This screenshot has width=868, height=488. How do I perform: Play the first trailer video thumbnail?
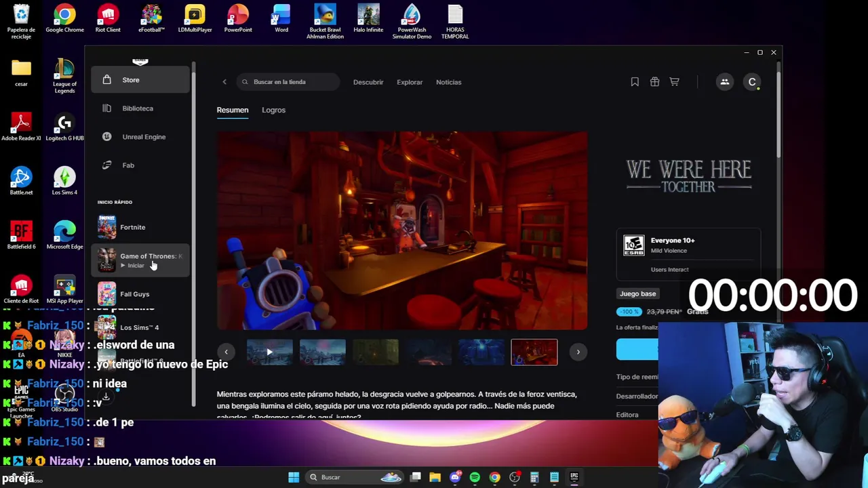tap(269, 352)
